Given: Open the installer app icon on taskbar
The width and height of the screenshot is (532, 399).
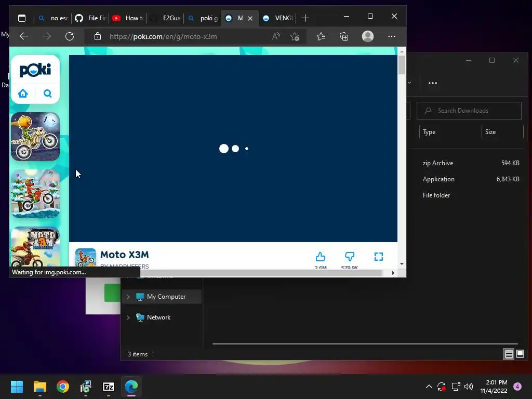Looking at the screenshot, I should 86,387.
